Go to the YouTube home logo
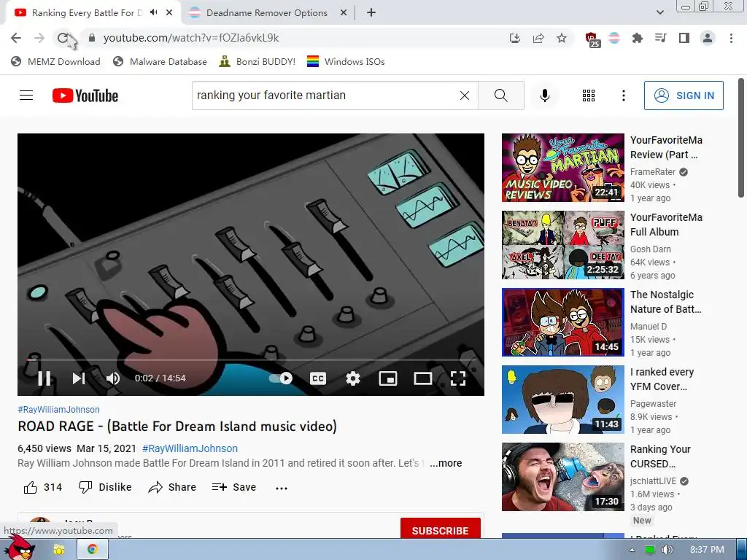The height and width of the screenshot is (560, 747). coord(85,96)
